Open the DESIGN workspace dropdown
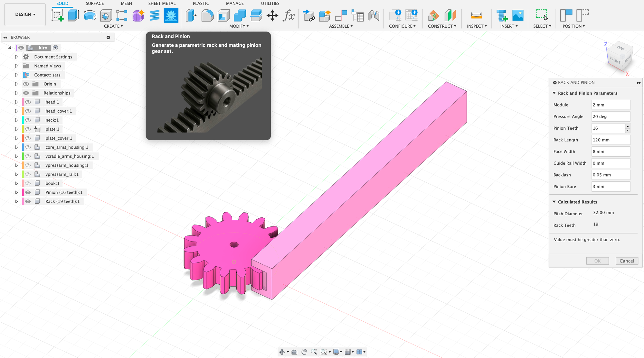The image size is (644, 358). [25, 14]
